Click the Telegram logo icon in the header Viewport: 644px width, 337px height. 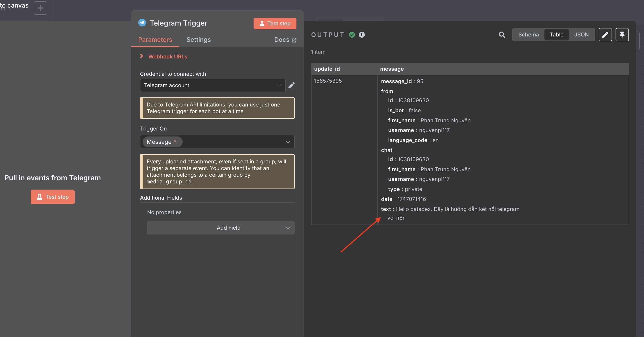(142, 23)
